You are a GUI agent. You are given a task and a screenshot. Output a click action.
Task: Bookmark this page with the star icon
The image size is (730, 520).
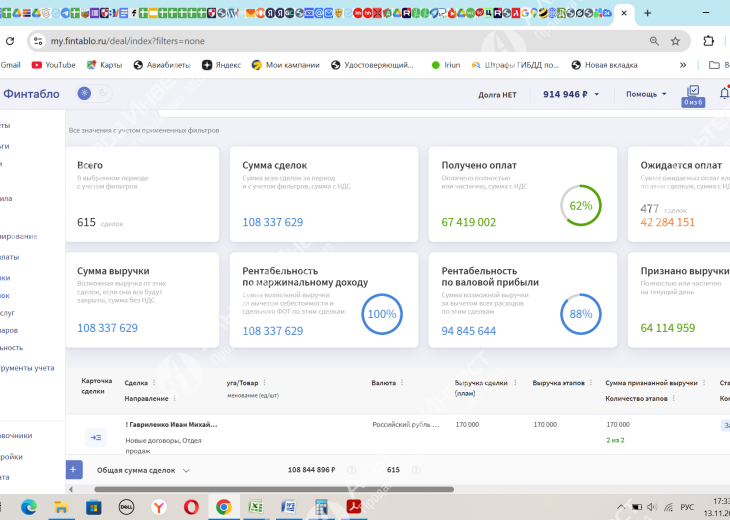point(676,41)
